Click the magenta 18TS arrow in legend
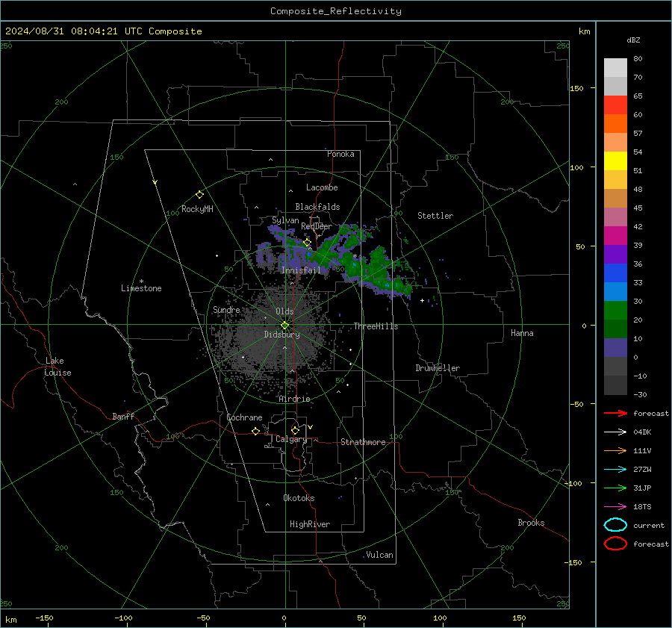The image size is (672, 628). pos(615,507)
